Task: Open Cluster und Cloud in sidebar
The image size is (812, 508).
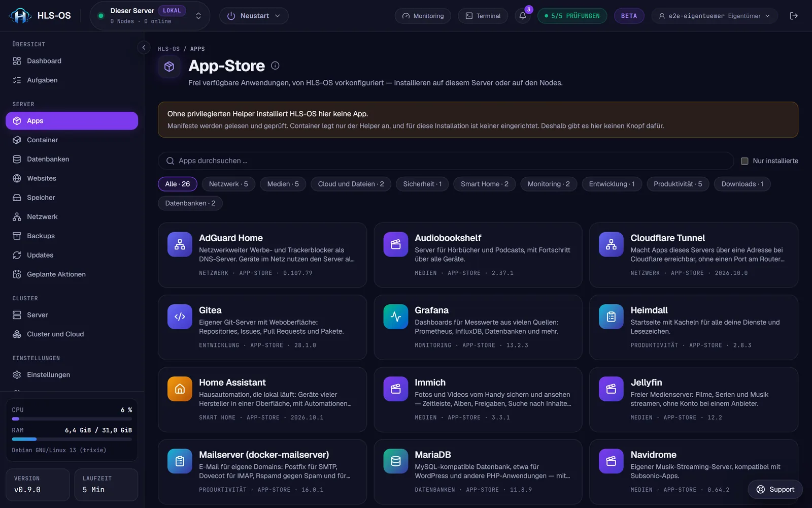Action: (x=72, y=334)
